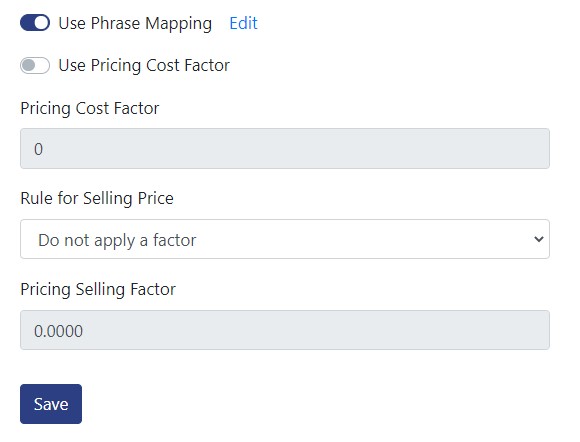Click the 0.0000 value in Selling Factor field

(58, 331)
